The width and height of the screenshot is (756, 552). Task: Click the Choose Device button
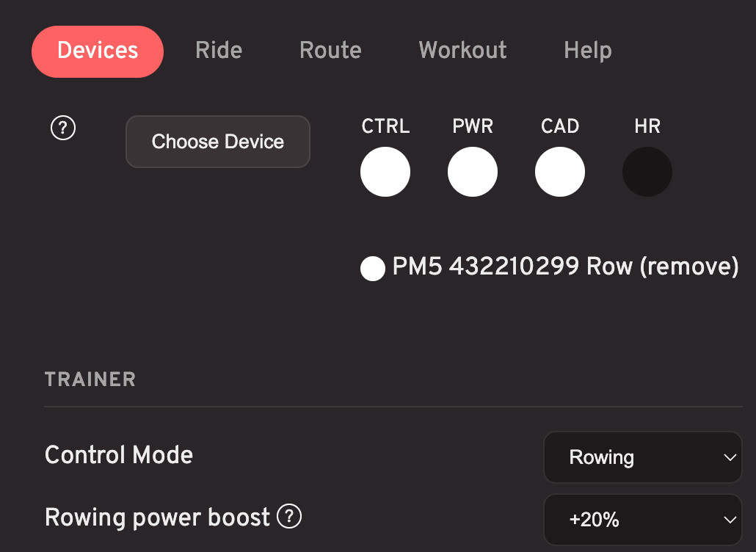[218, 142]
